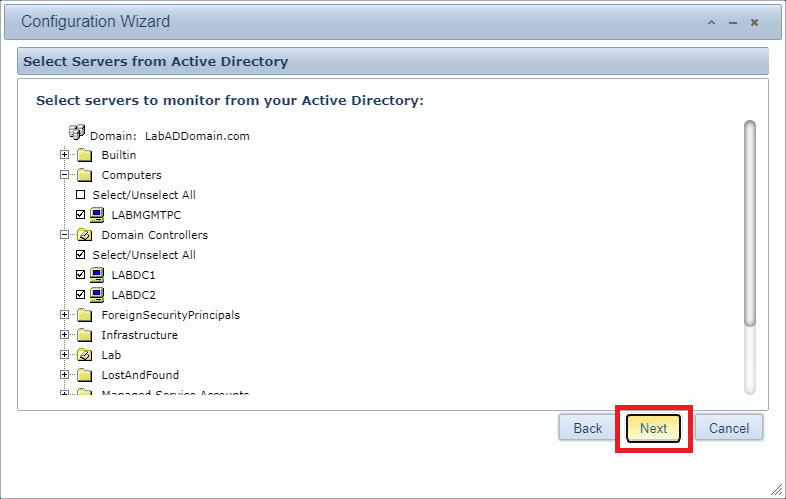
Task: Click the LabADDomain.com domain icon
Action: [77, 133]
